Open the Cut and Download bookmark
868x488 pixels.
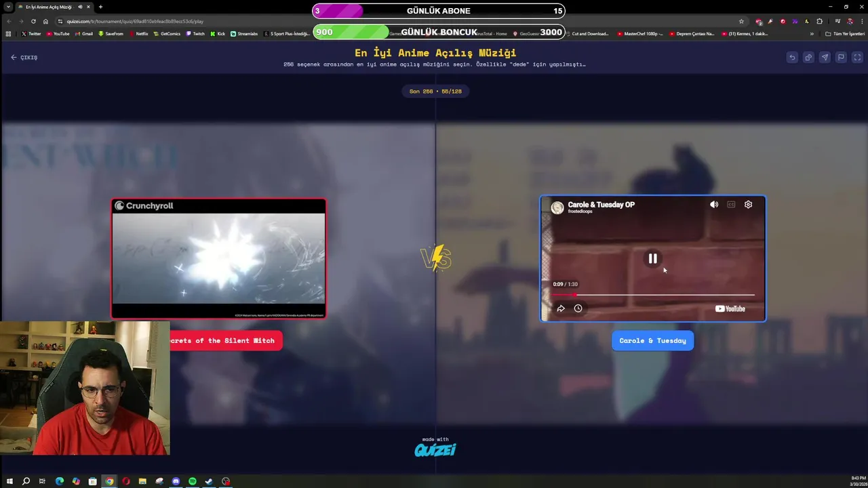[587, 33]
